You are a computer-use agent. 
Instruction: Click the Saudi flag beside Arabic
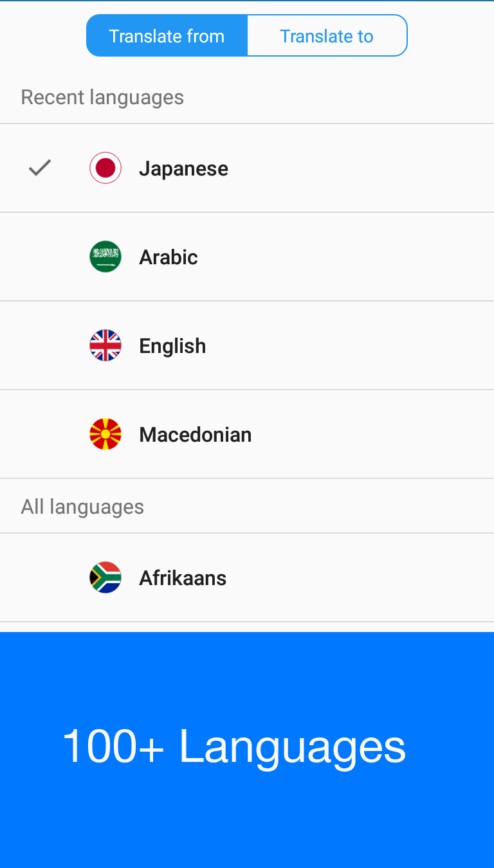click(x=105, y=257)
